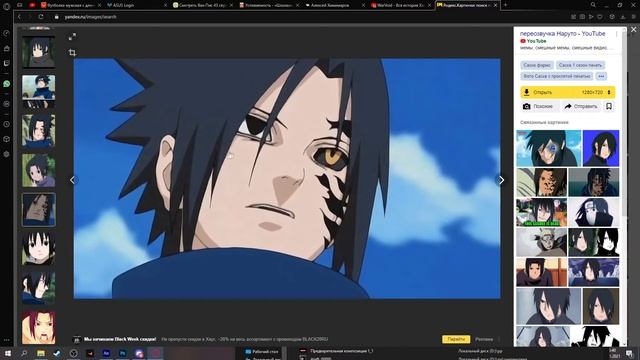
Task: Expand the image size options dropdown
Action: tap(609, 92)
